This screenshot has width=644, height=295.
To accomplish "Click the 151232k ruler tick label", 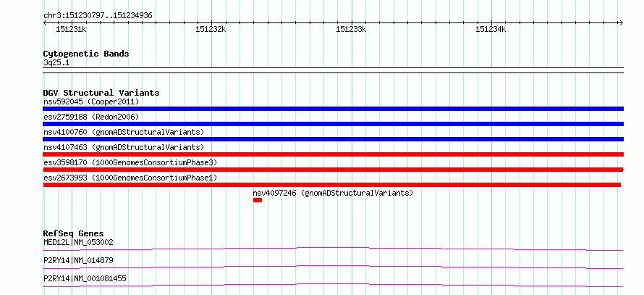I will pyautogui.click(x=211, y=29).
